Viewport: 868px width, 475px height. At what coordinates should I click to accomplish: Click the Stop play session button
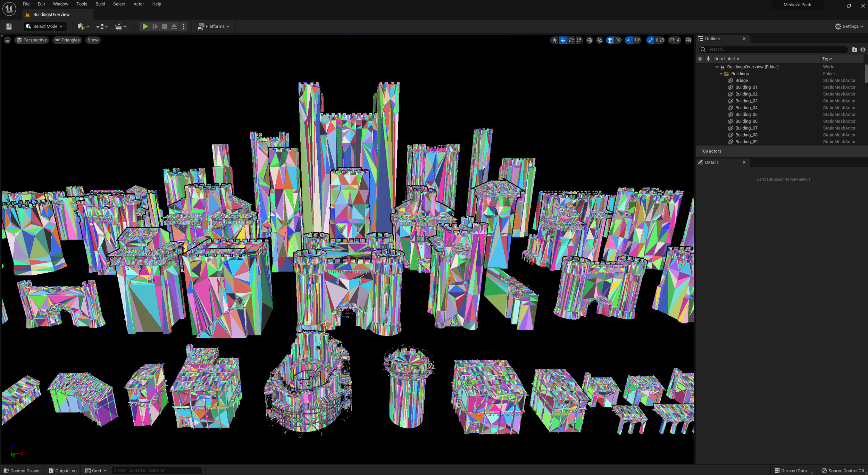tap(165, 26)
